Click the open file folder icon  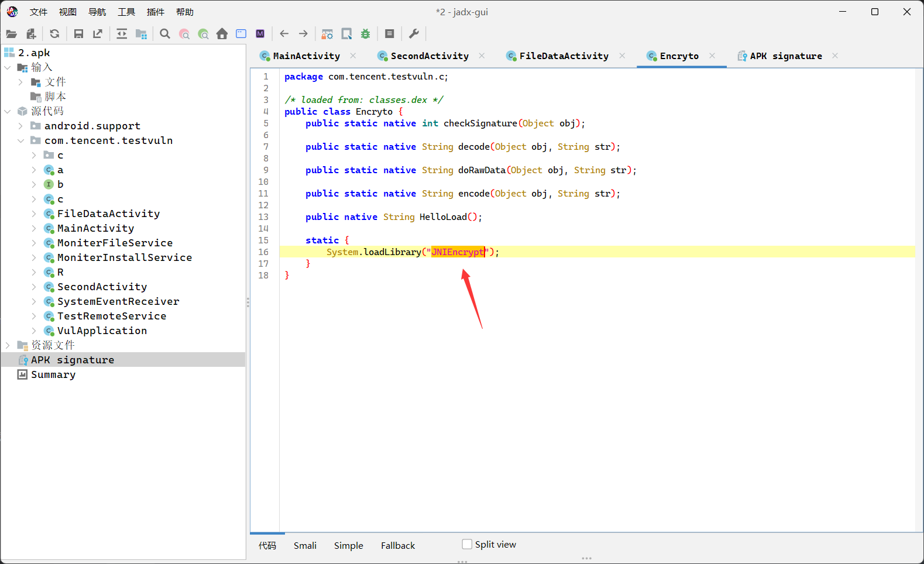point(11,34)
